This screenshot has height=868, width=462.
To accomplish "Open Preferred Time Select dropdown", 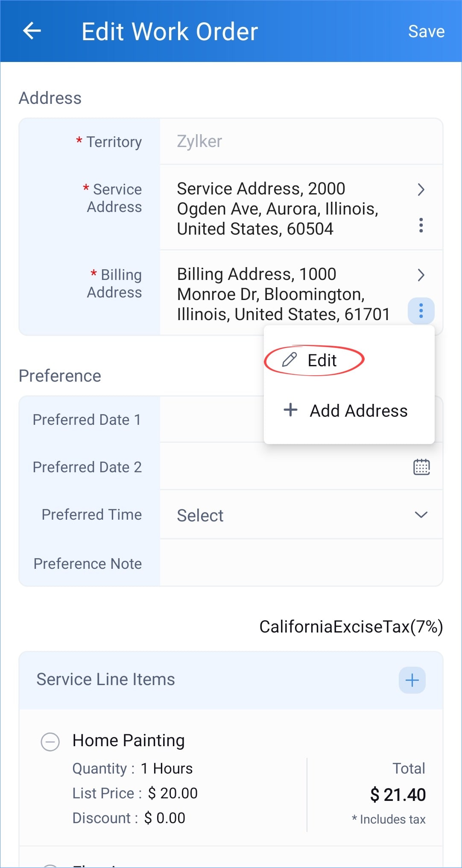I will tap(301, 515).
